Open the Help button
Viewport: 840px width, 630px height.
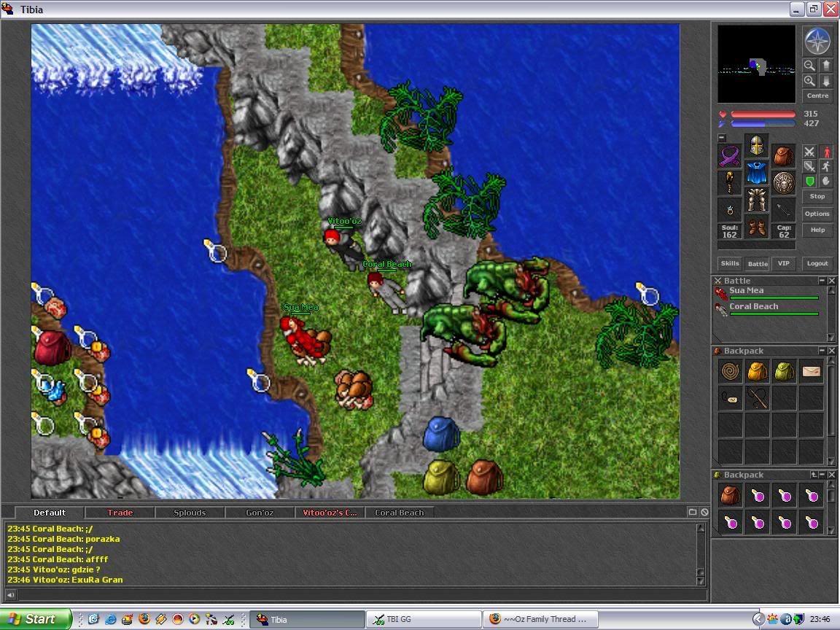point(817,230)
